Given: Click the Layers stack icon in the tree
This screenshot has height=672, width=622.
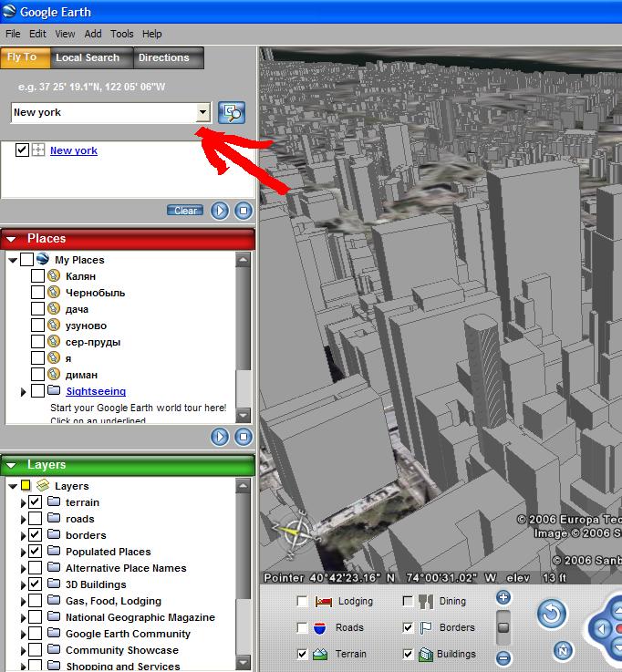Looking at the screenshot, I should (43, 485).
